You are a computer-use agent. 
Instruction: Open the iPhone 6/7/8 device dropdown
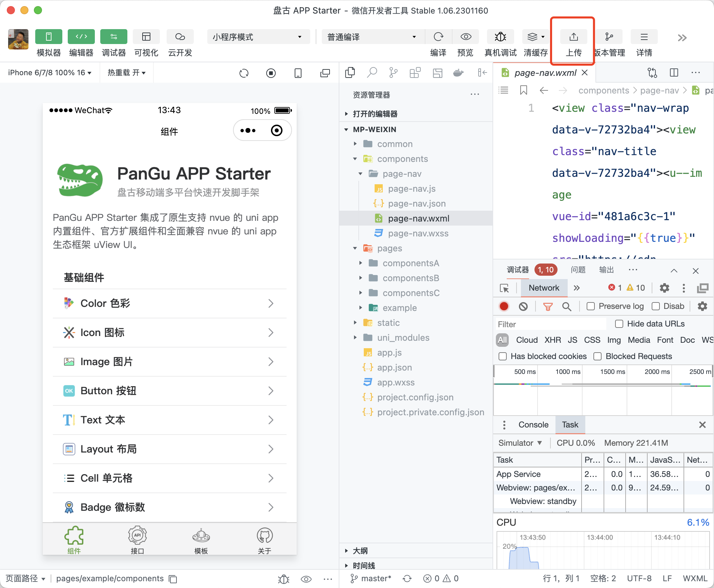[x=49, y=73]
